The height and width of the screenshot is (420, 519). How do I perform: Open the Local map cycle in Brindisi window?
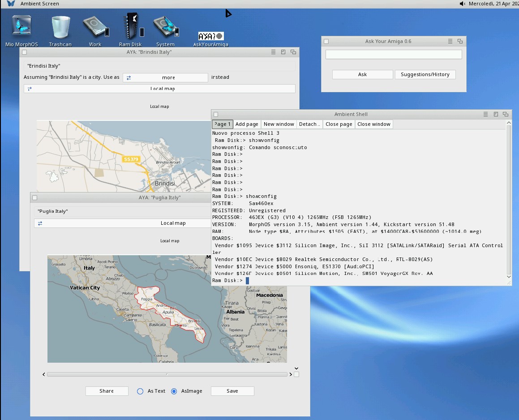159,89
